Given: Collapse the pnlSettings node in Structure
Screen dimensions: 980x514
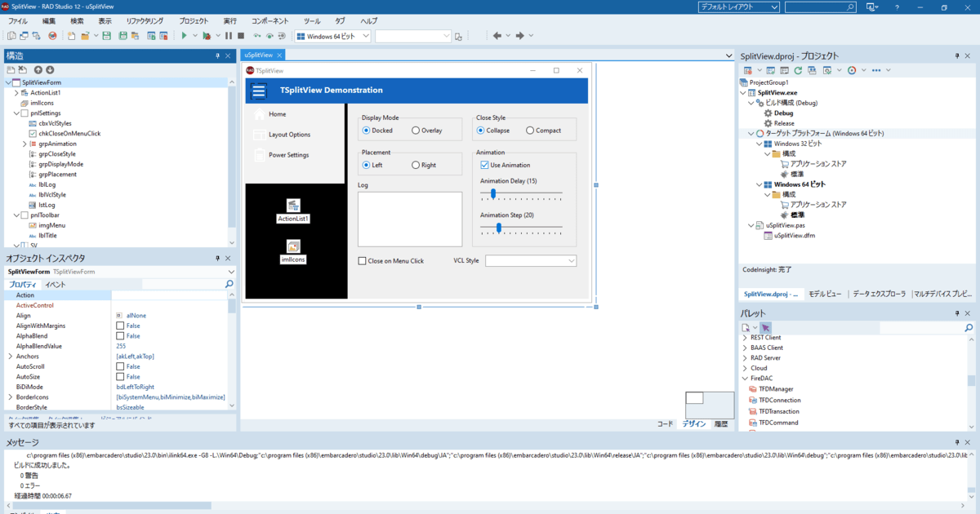Looking at the screenshot, I should 16,113.
